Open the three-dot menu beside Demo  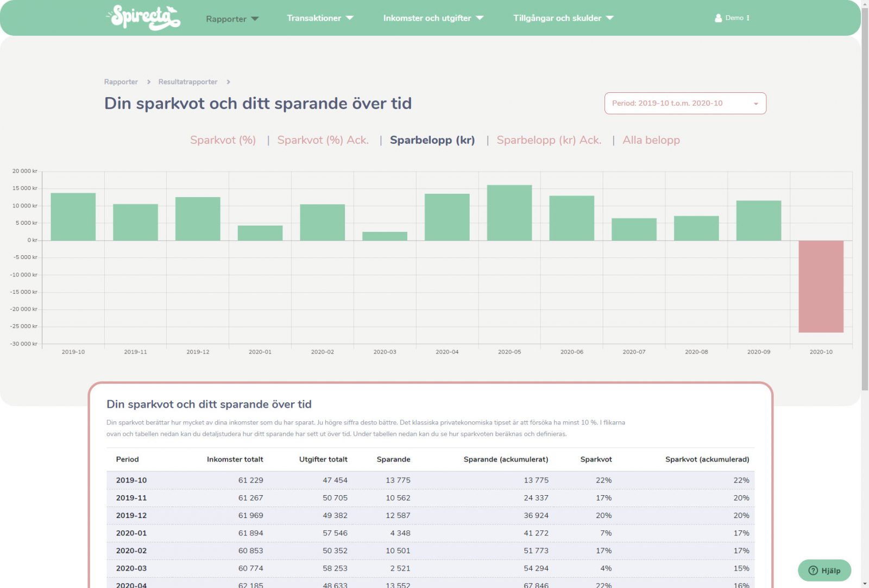pyautogui.click(x=748, y=18)
